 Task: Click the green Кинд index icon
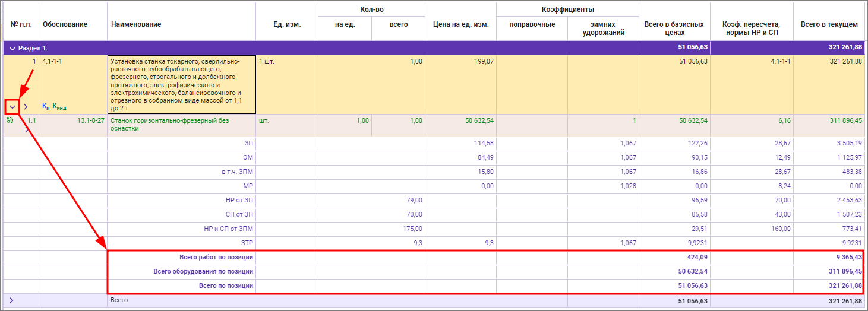[x=59, y=107]
